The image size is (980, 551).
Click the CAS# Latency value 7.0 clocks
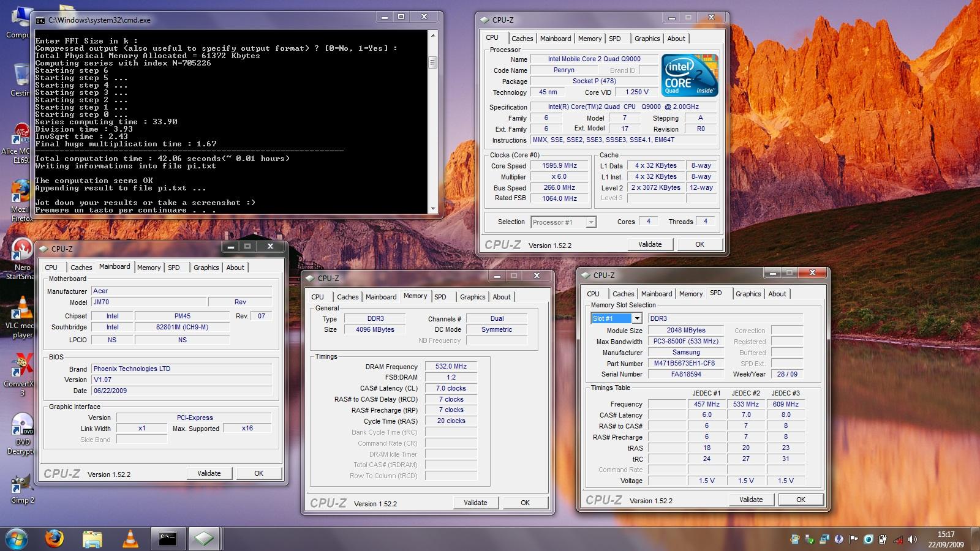pyautogui.click(x=451, y=388)
